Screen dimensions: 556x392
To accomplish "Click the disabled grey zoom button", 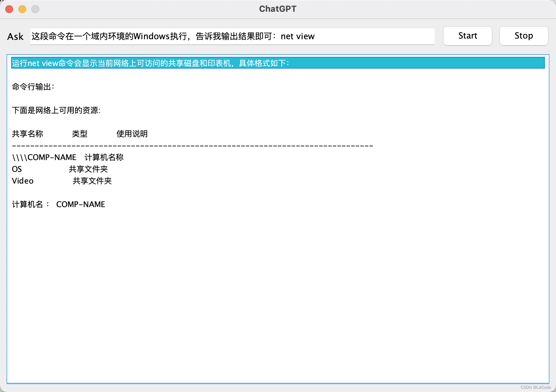I will coord(35,9).
